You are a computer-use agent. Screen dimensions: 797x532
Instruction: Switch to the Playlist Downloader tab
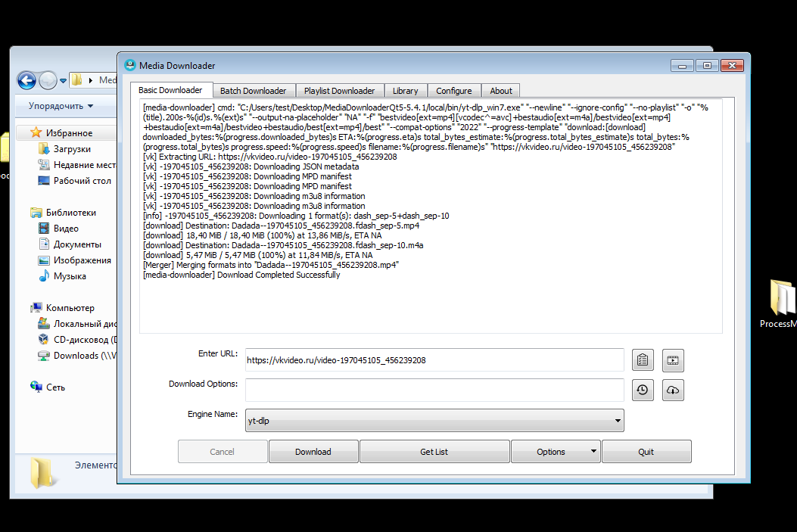point(339,91)
